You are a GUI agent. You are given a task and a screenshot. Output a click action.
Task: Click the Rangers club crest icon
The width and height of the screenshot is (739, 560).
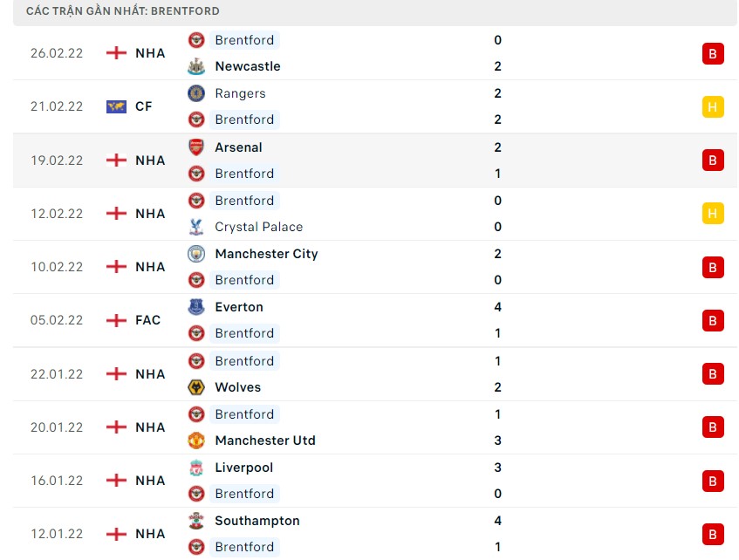[x=196, y=93]
